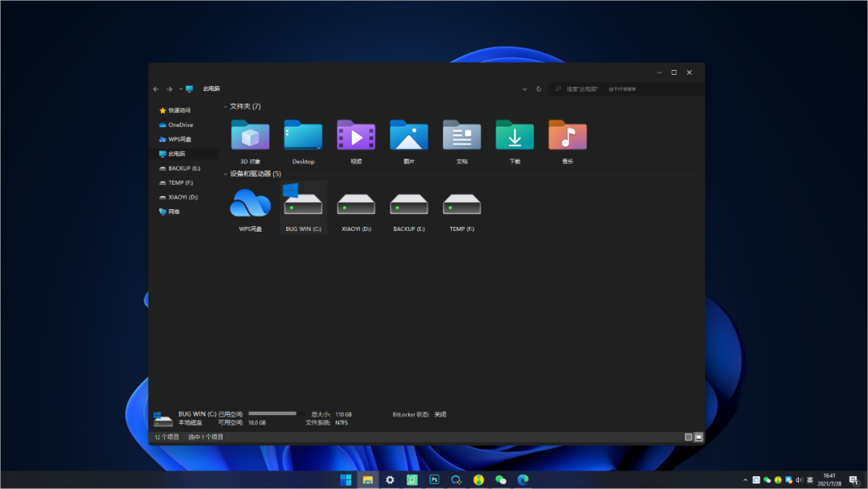Click the taskbar clock showing 16:41
868x489 pixels.
pos(829,479)
